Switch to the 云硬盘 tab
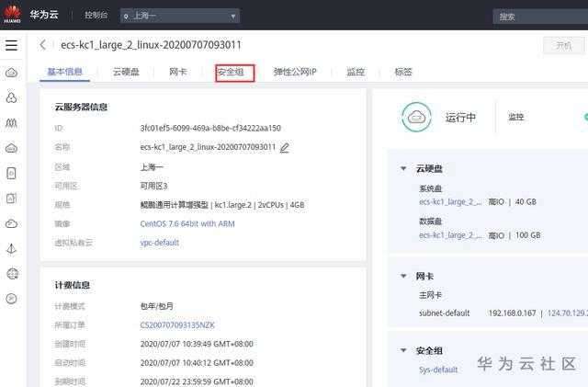The width and height of the screenshot is (588, 387). tap(126, 72)
